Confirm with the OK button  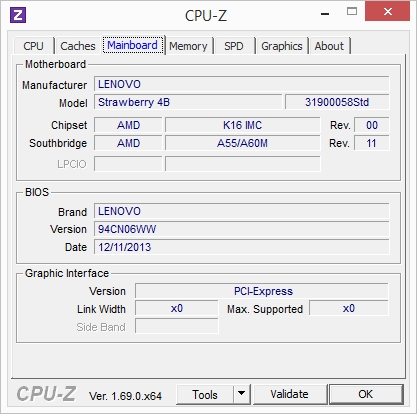coord(366,394)
